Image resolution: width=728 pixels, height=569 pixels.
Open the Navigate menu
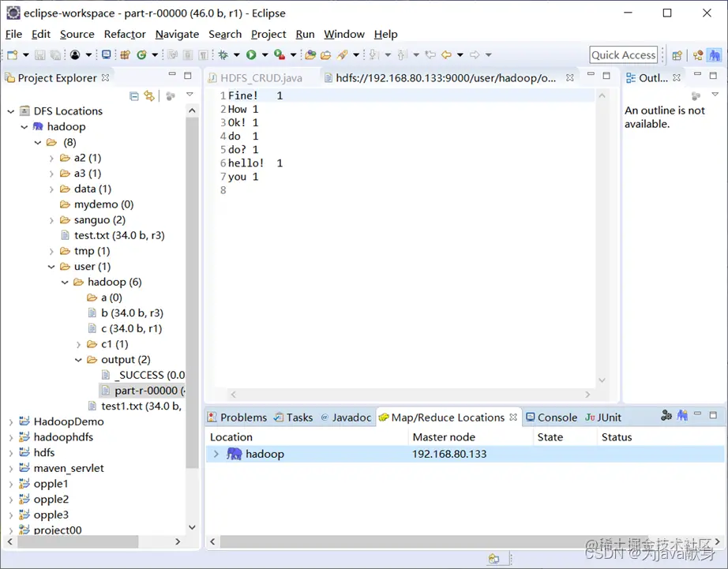point(177,35)
